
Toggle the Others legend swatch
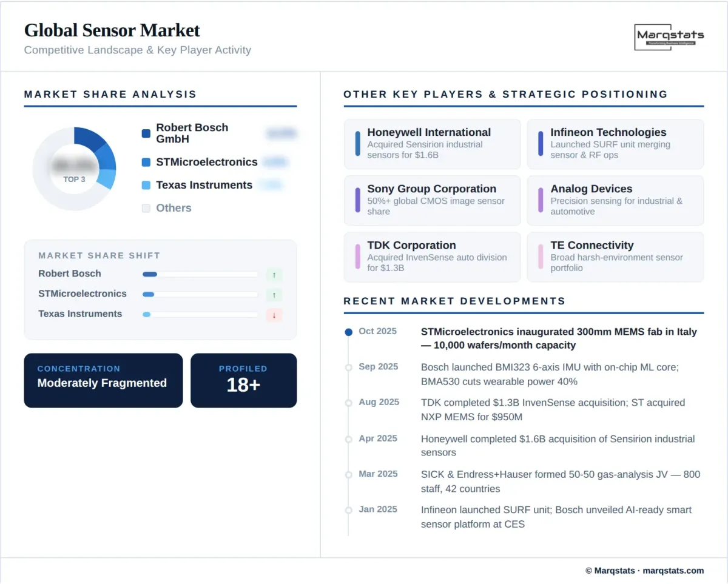146,209
